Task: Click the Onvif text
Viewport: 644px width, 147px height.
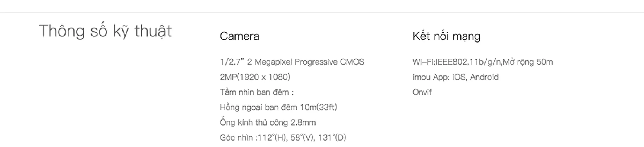Action: point(422,92)
